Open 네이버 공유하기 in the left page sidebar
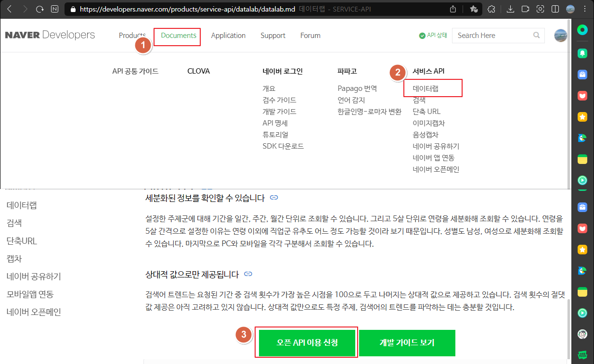This screenshot has width=594, height=364. (x=34, y=276)
